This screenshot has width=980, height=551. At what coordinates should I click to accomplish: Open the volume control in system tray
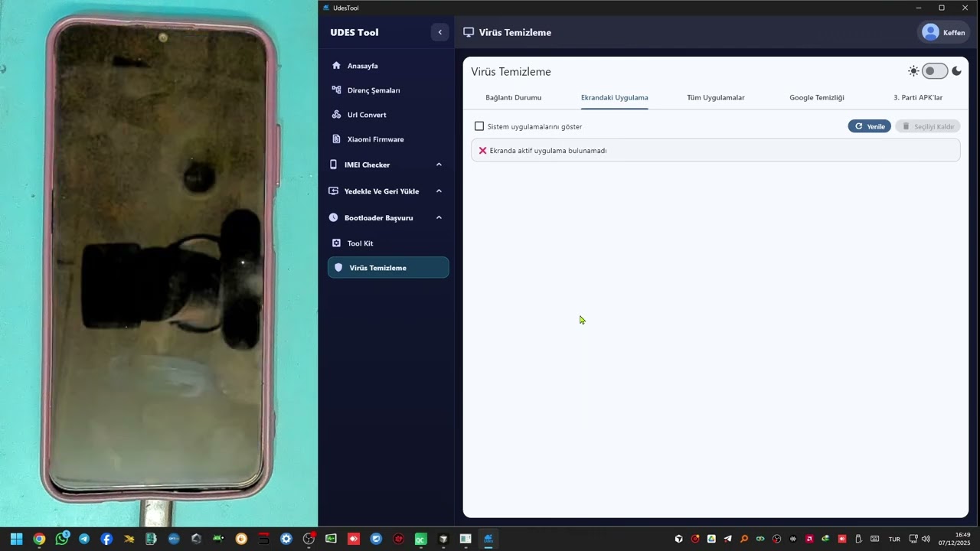(926, 539)
